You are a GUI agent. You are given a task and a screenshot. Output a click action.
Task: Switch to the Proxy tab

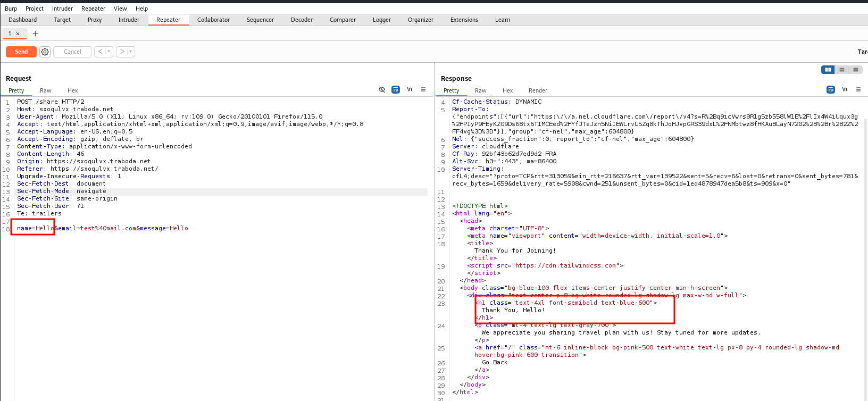pyautogui.click(x=95, y=20)
